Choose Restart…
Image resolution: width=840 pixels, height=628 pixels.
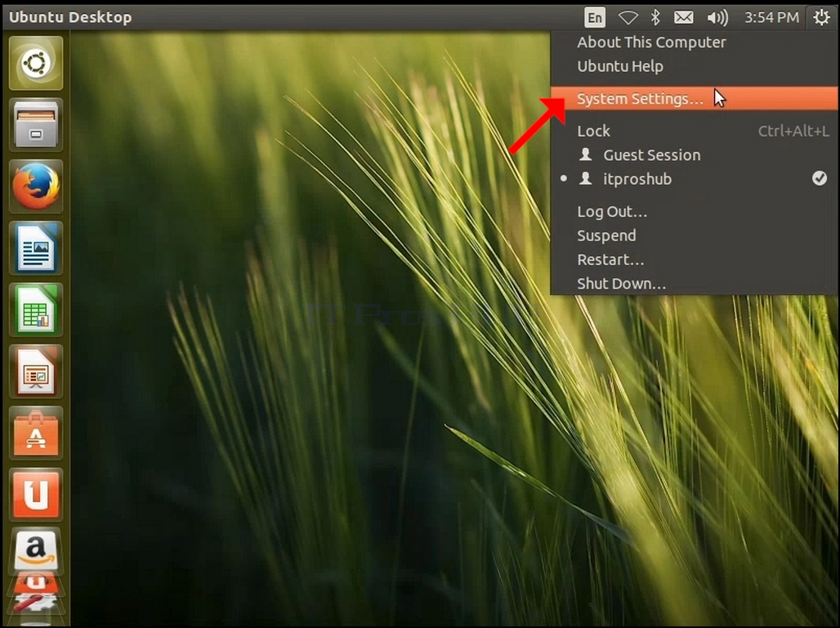[695, 260]
